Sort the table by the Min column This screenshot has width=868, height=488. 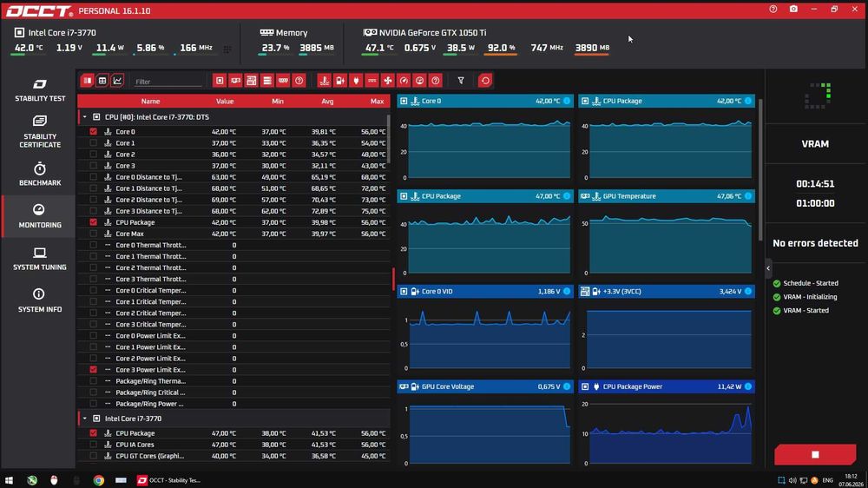pos(278,102)
